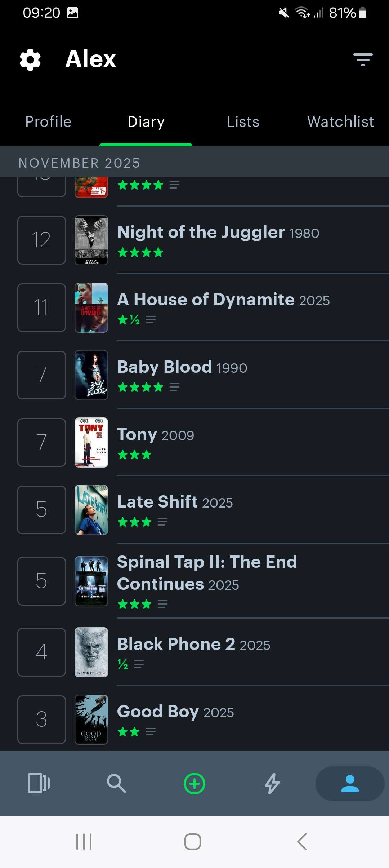
Task: Switch to the Lists tab
Action: (x=243, y=122)
